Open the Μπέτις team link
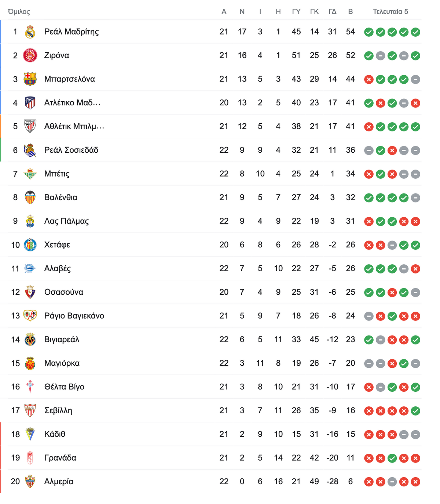The height and width of the screenshot is (504, 440). coord(57,174)
